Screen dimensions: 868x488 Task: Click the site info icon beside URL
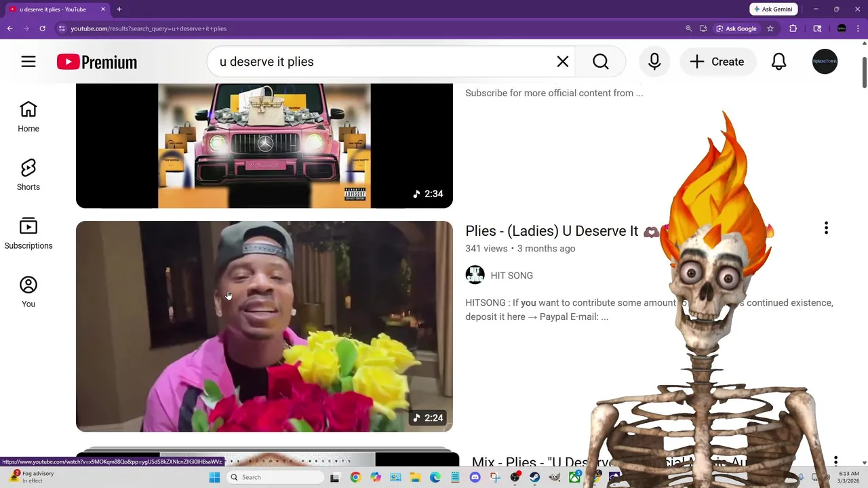[x=62, y=28]
